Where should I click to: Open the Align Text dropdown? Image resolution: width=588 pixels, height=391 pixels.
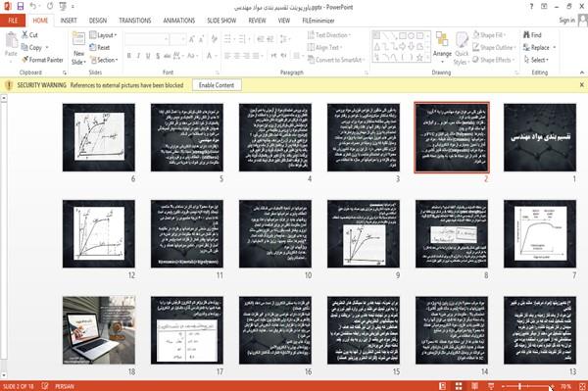point(324,48)
